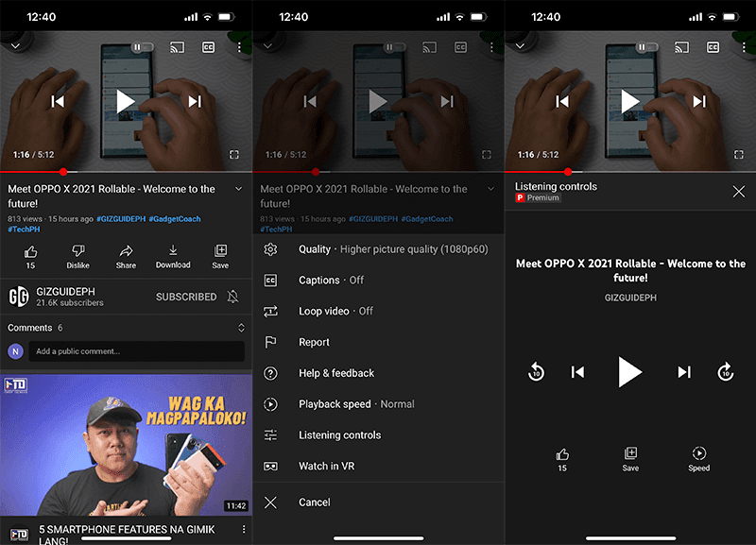Cancel the options menu

[379, 502]
